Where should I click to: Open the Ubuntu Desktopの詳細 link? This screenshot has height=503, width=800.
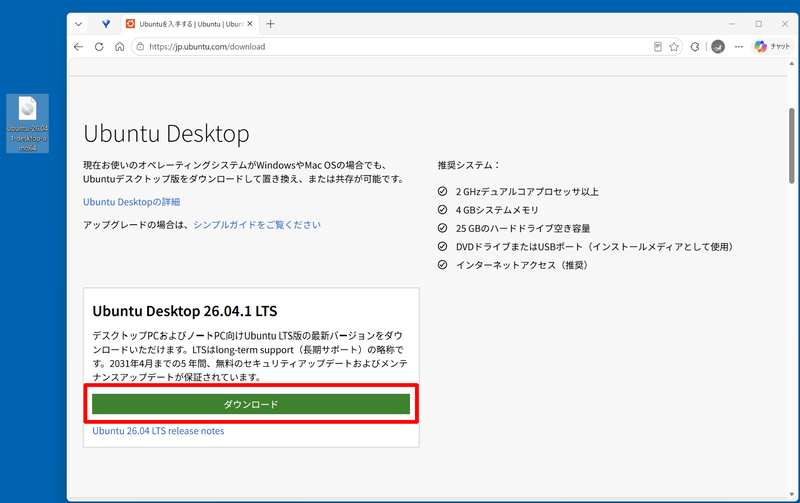coord(132,202)
